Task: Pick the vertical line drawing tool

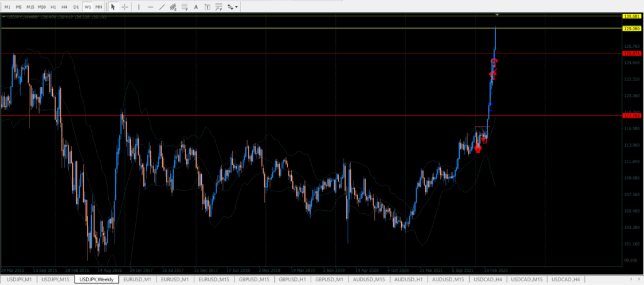Action: click(139, 7)
